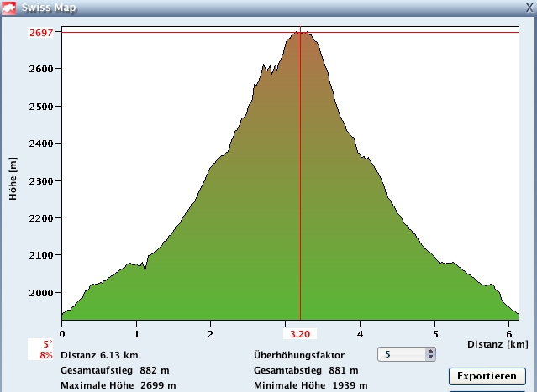Click the Distanz [km] horizontal axis title
The image size is (537, 392).
[x=499, y=344]
